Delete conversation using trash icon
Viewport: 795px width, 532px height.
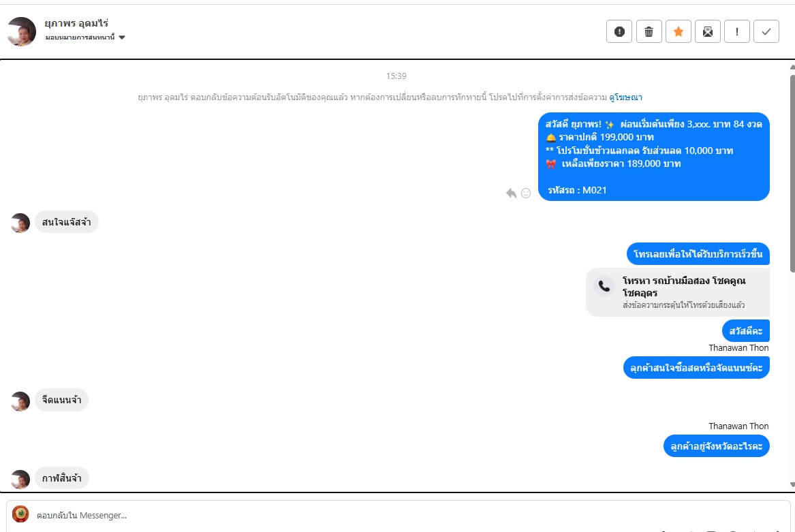(x=649, y=31)
